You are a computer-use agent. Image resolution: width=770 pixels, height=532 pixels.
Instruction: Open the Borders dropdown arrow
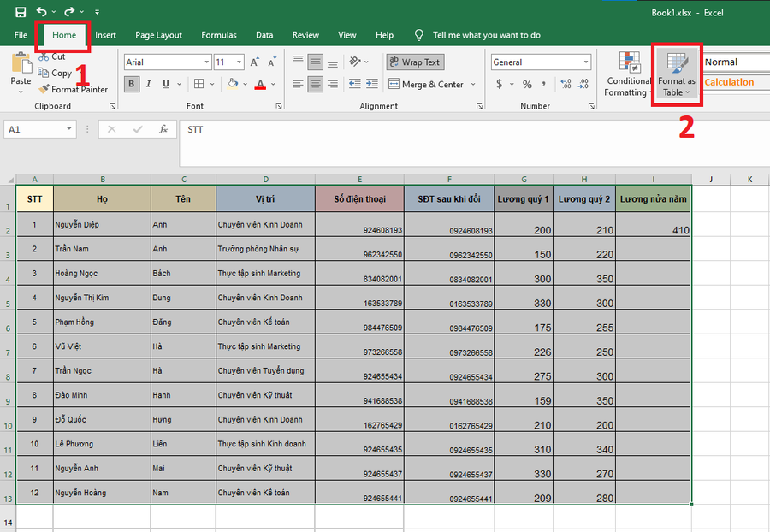click(x=212, y=84)
